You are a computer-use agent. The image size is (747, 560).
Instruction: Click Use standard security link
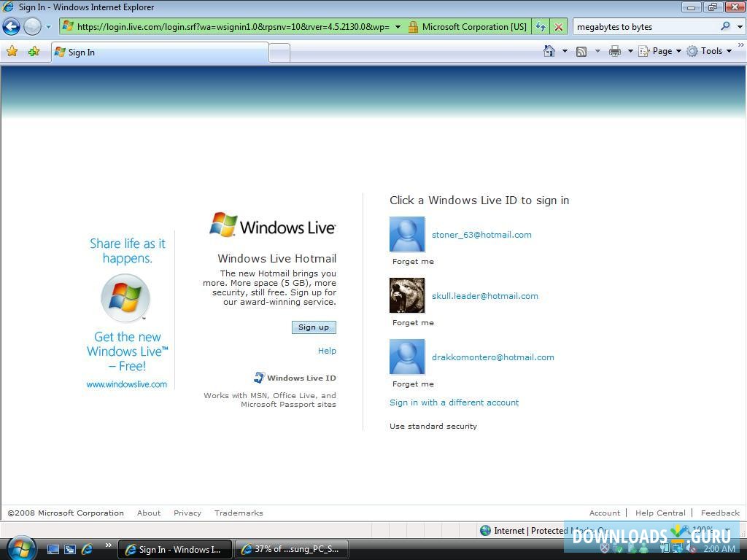(433, 426)
